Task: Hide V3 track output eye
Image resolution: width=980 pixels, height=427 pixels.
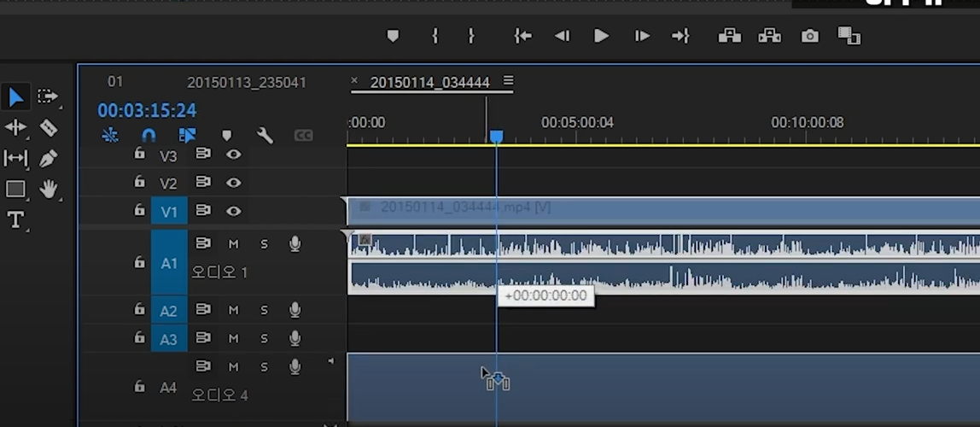Action: 234,154
